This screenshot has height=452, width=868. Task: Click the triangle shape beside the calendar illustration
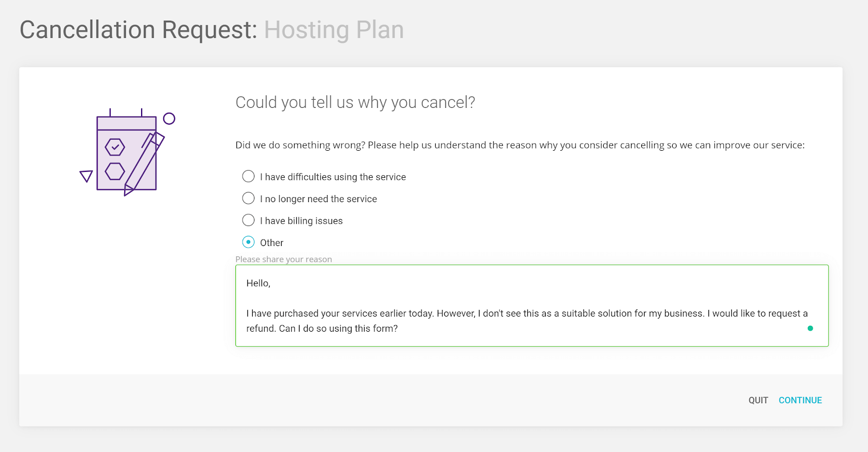point(86,176)
